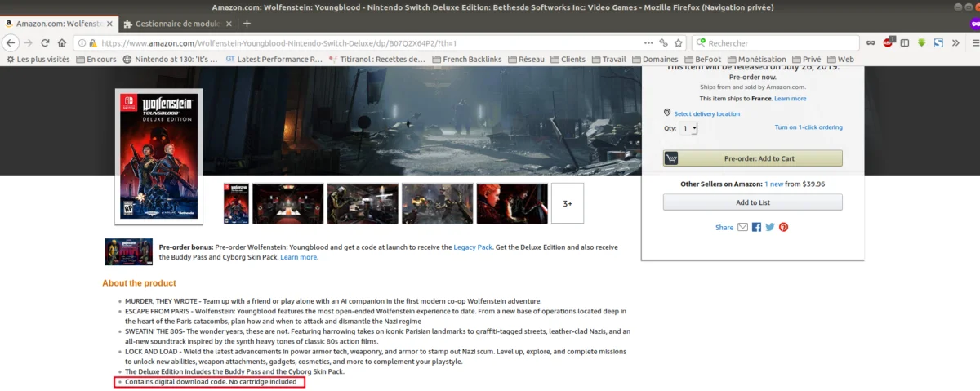Turn on 1-click ordering
980x391 pixels.
(x=808, y=127)
